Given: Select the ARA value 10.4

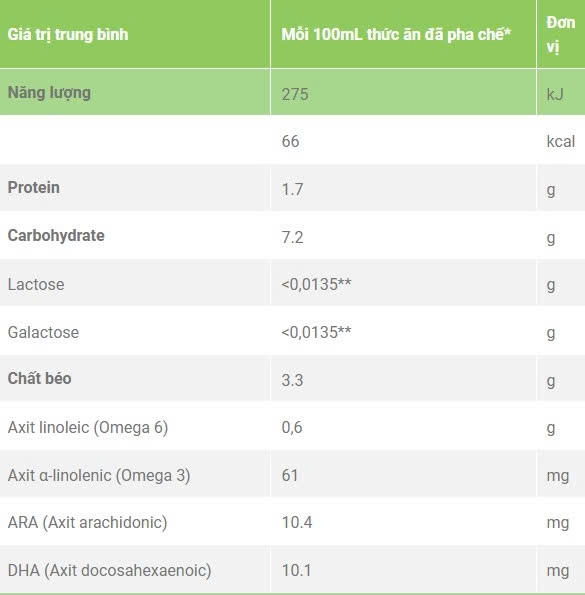Looking at the screenshot, I should pyautogui.click(x=297, y=523).
